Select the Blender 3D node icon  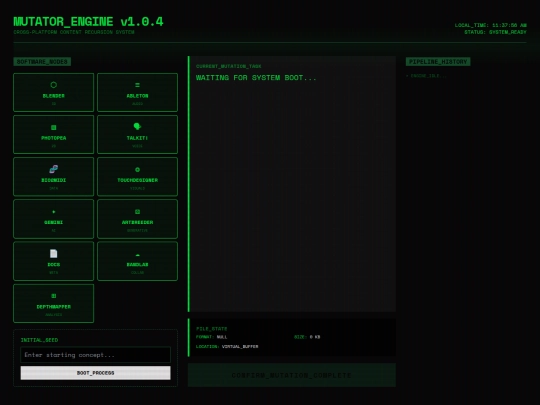53,85
